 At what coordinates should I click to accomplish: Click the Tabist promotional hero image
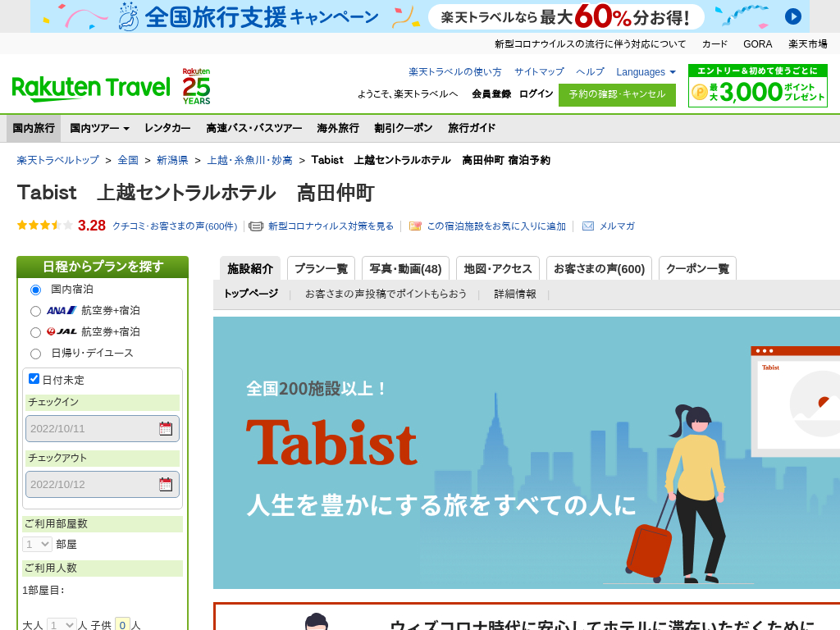pos(527,453)
